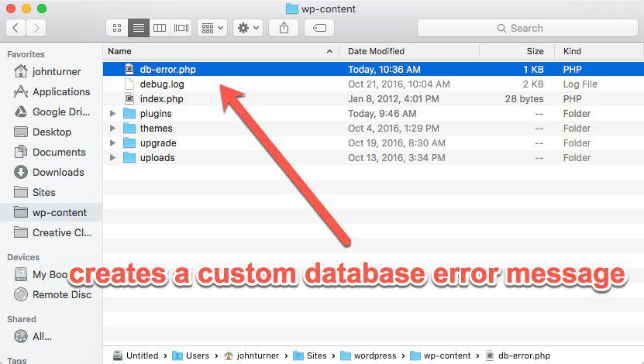
Task: Select the upgrade folder icon
Action: (x=129, y=143)
